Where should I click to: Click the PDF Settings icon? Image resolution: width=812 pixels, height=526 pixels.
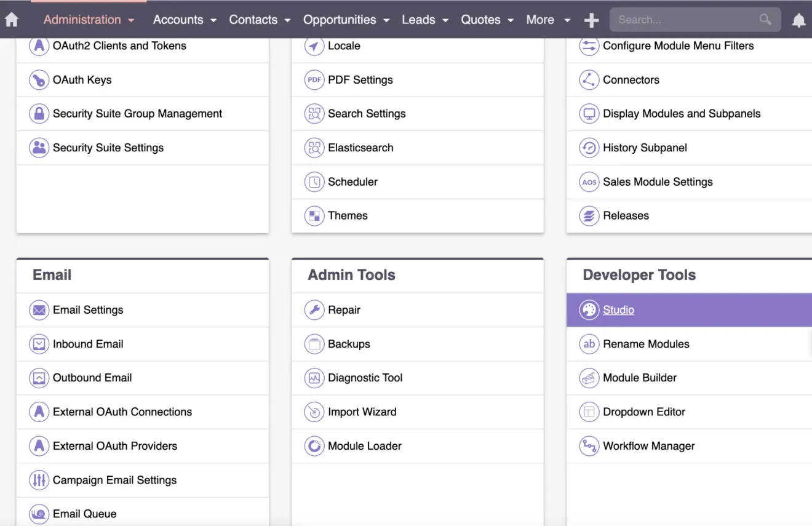(314, 79)
